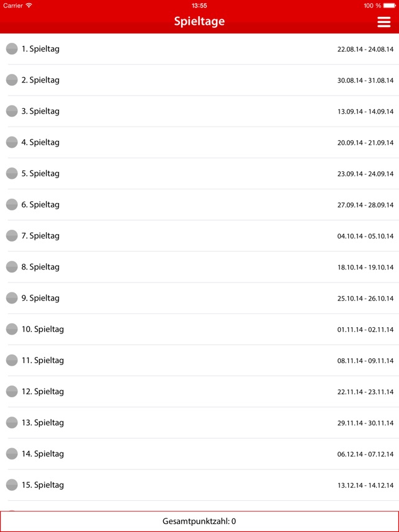Tap the gray status dot for 3. Spieltag
The width and height of the screenshot is (399, 532).
(12, 111)
